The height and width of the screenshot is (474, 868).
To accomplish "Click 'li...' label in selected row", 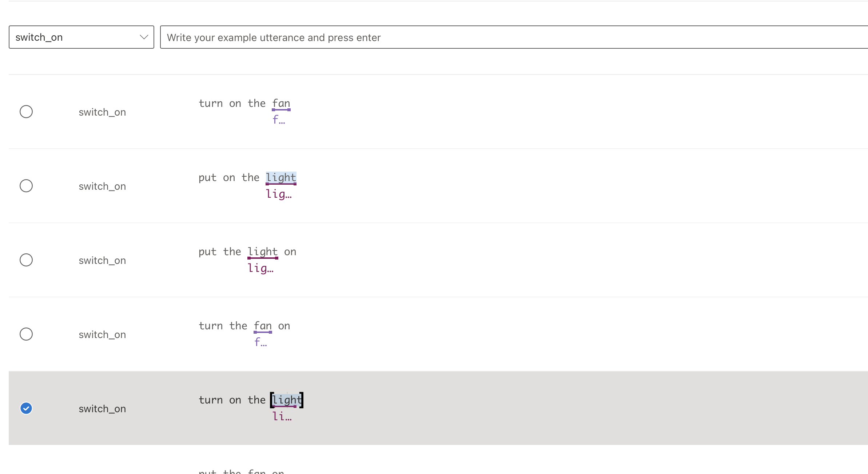I will pos(282,417).
